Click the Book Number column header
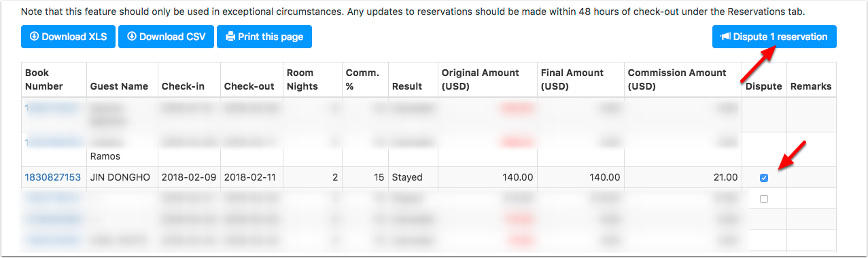Screen dimensions: 868x258 point(44,79)
